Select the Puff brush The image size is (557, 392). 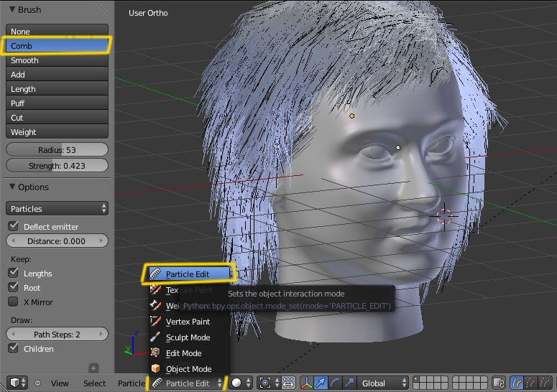tap(57, 103)
